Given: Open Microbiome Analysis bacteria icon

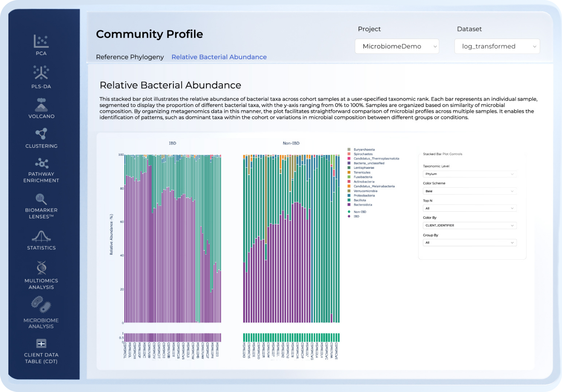Looking at the screenshot, I should pos(41,304).
